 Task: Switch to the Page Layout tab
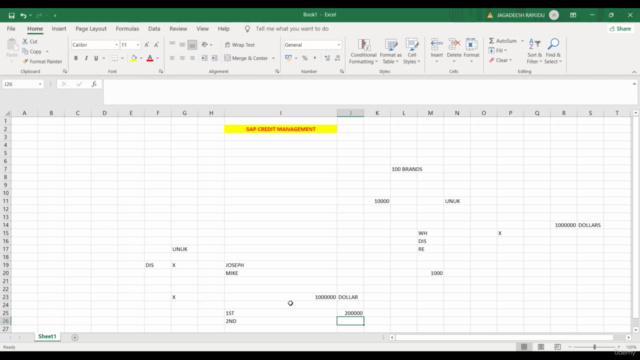[91, 29]
